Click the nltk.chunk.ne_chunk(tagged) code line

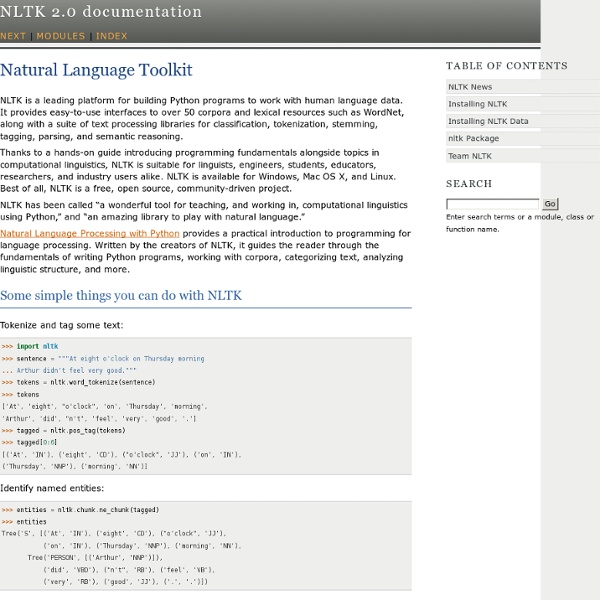pos(80,510)
